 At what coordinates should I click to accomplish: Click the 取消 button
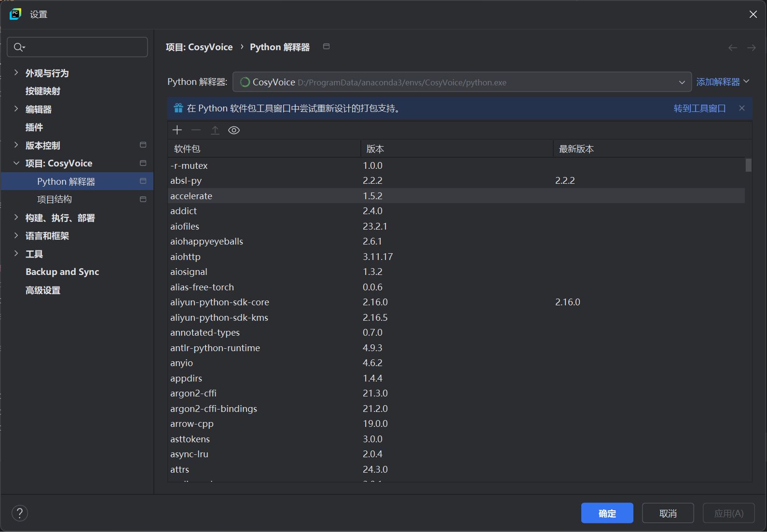click(668, 513)
